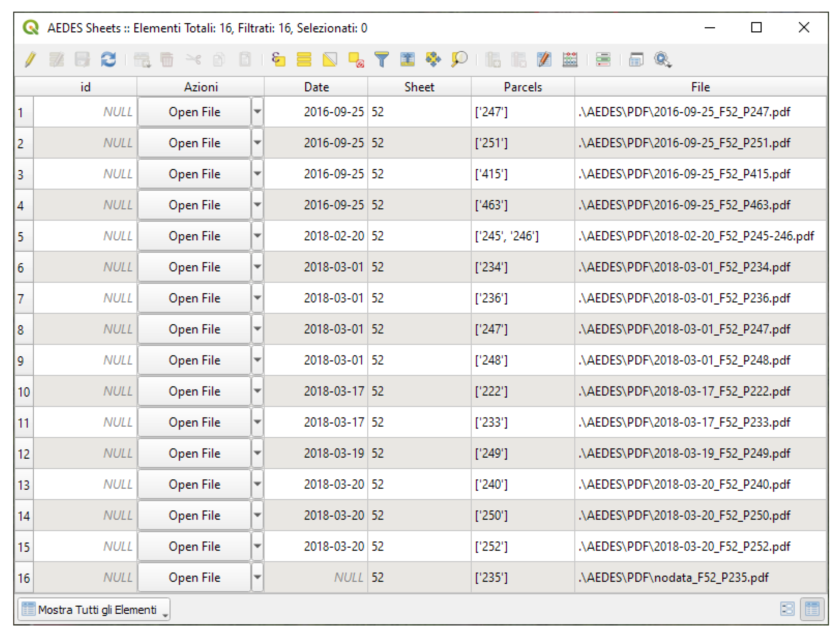The image size is (840, 639).
Task: Move selected rows to top
Action: [x=407, y=60]
